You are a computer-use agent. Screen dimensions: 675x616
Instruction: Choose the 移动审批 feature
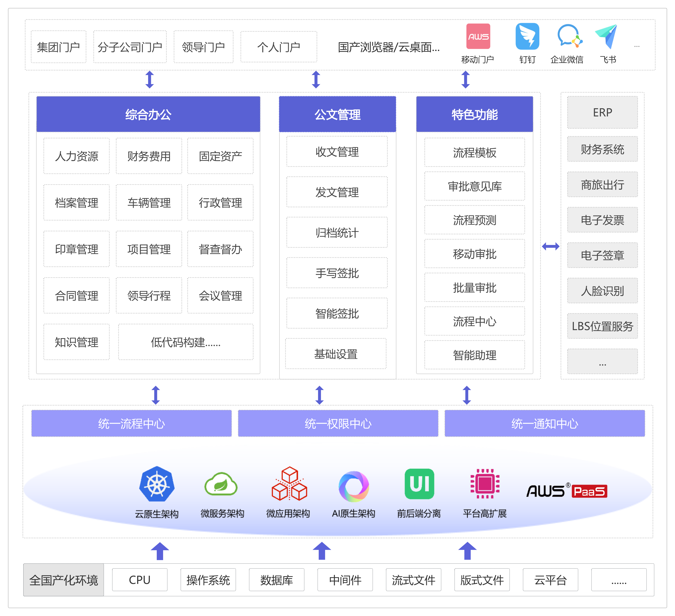tap(475, 254)
